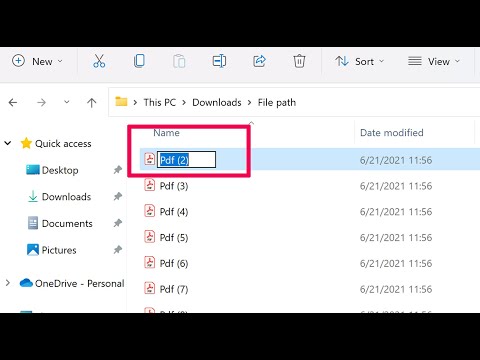Select File path in the breadcrumb
480x360 pixels.
[277, 102]
